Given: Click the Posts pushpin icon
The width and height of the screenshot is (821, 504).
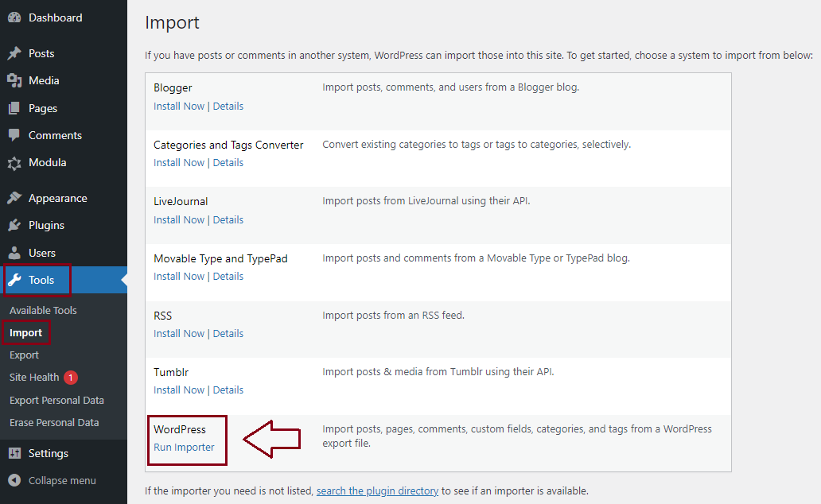Looking at the screenshot, I should 14,53.
